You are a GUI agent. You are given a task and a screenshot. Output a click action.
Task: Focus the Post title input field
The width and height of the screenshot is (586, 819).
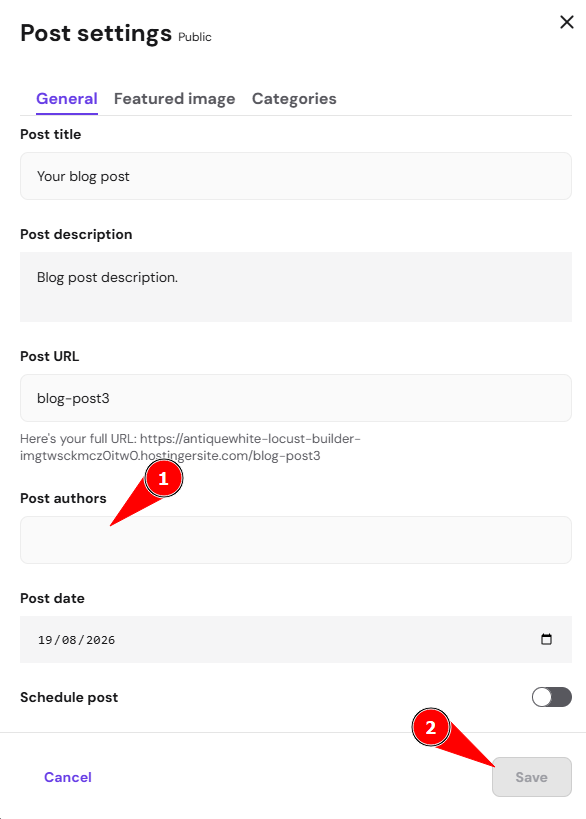click(x=296, y=176)
